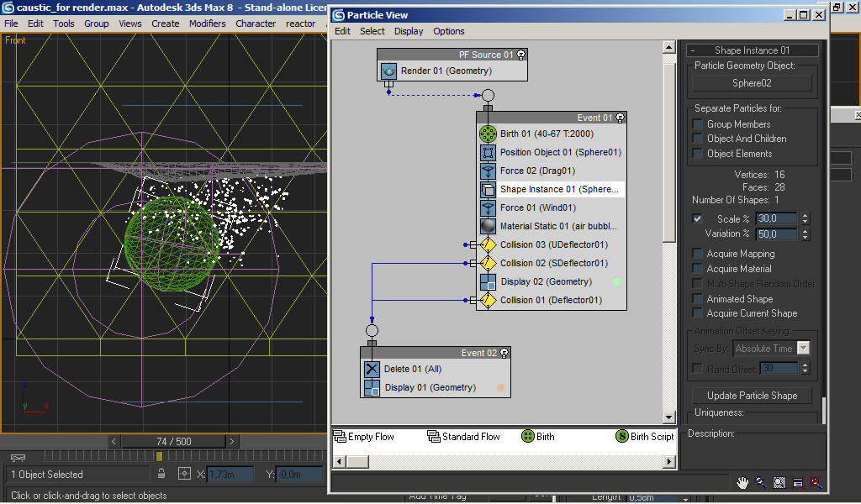
Task: Open Particle View Display menu
Action: click(409, 31)
